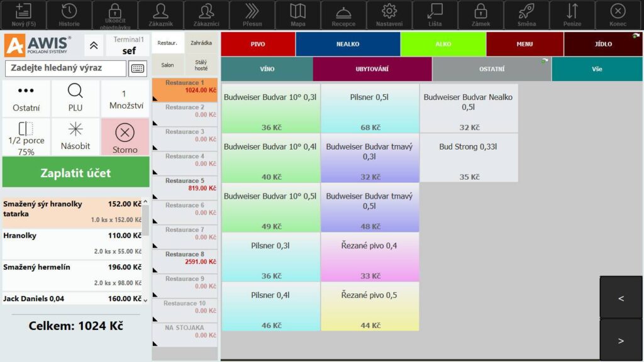Open the Mapa table map icon
Viewport: 644px width, 362px height.
click(296, 15)
